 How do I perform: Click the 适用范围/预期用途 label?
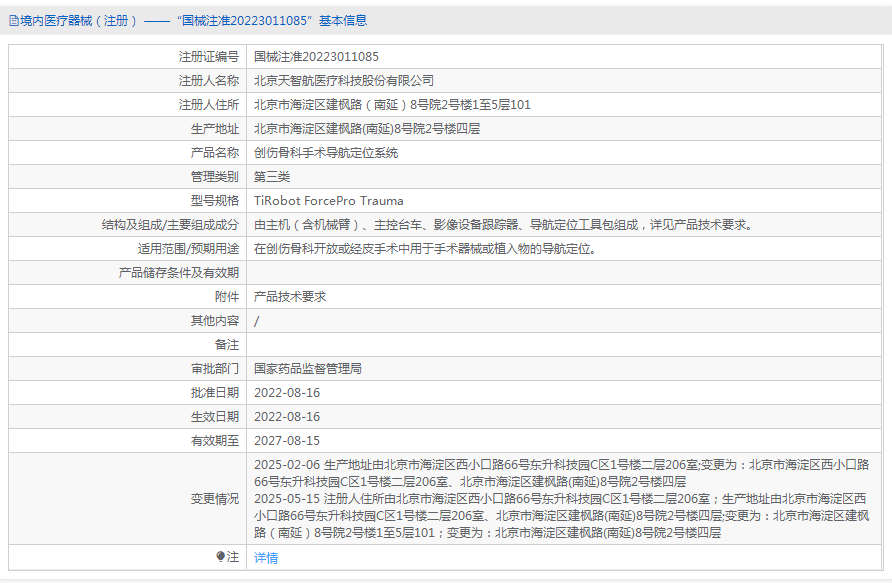coord(188,249)
